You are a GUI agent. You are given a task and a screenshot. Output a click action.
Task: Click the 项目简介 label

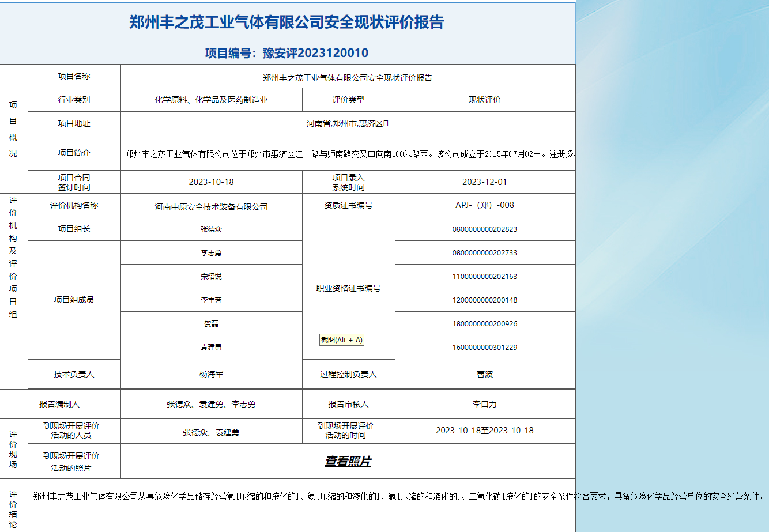click(74, 153)
